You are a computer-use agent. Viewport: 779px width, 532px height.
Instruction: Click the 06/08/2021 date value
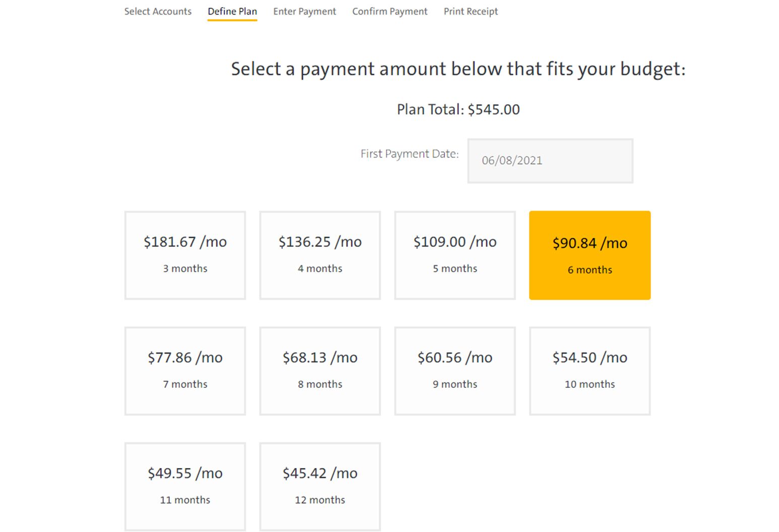pyautogui.click(x=512, y=161)
